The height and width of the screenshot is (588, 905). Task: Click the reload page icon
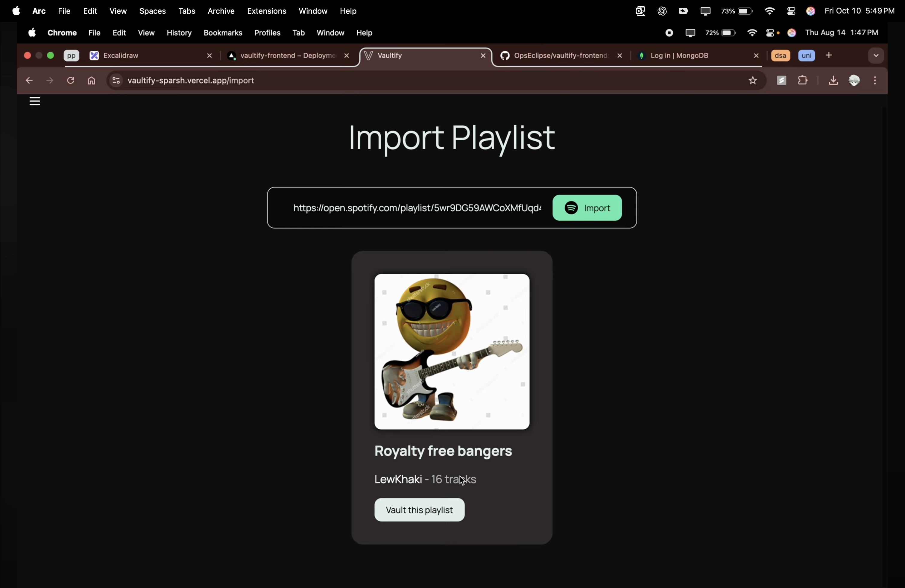[x=71, y=81]
